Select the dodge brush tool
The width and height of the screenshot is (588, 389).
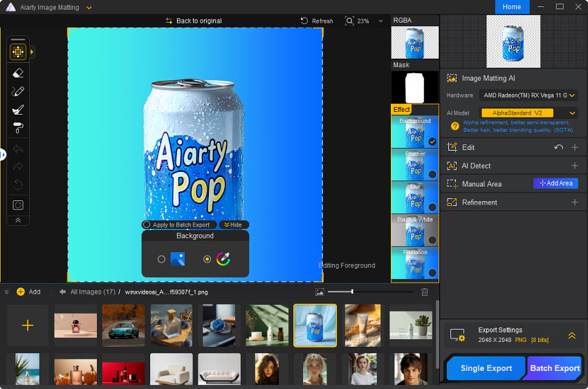click(18, 109)
